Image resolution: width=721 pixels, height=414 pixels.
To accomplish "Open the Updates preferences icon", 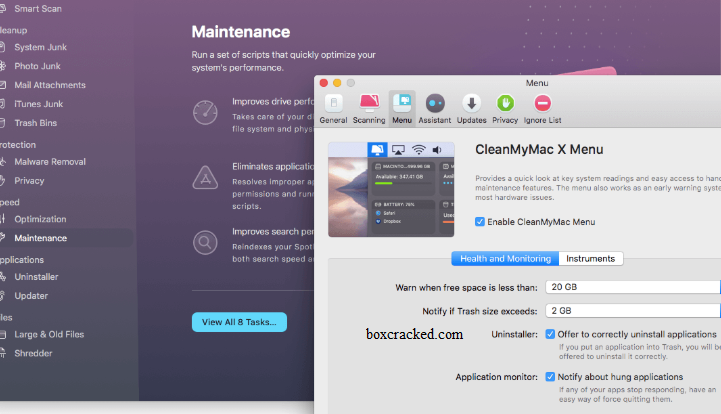I will click(x=471, y=103).
